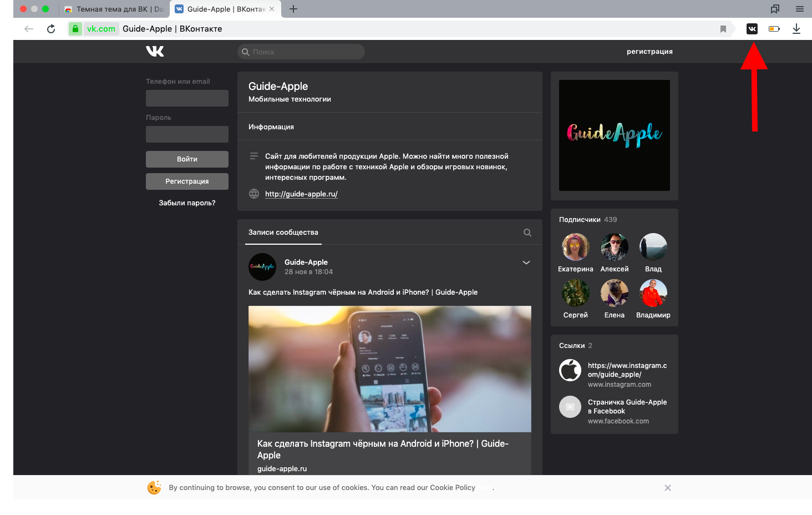812x515 pixels.
Task: Click the Мобильные технологии subtitle
Action: tap(290, 99)
